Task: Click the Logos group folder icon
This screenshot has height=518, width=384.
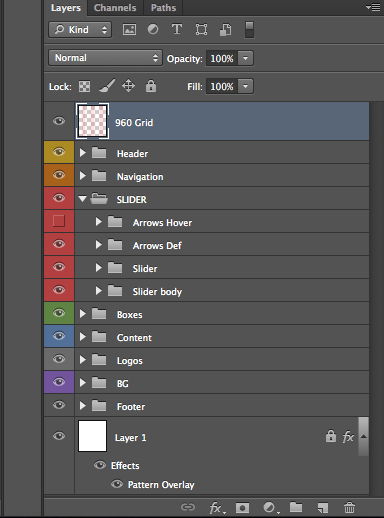Action: click(99, 360)
